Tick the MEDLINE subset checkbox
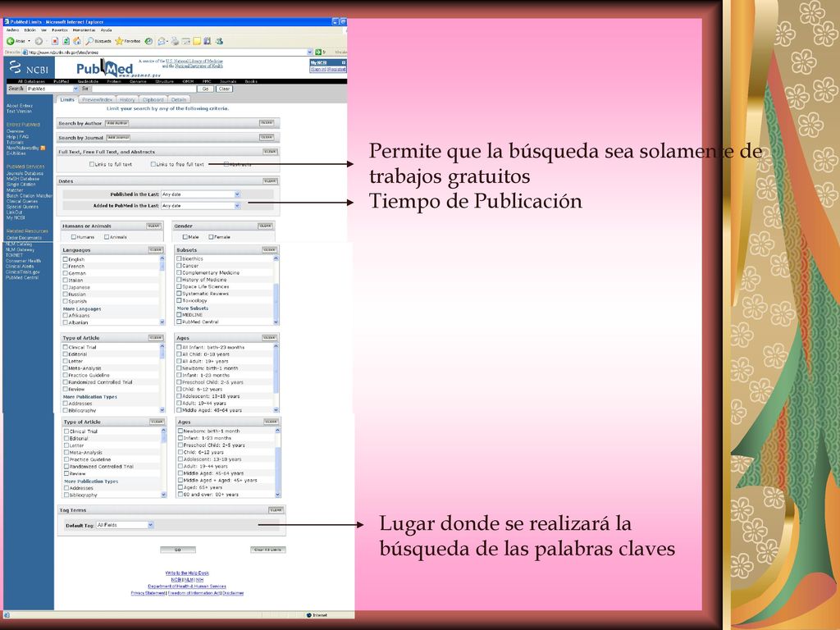The height and width of the screenshot is (630, 840). pos(180,314)
